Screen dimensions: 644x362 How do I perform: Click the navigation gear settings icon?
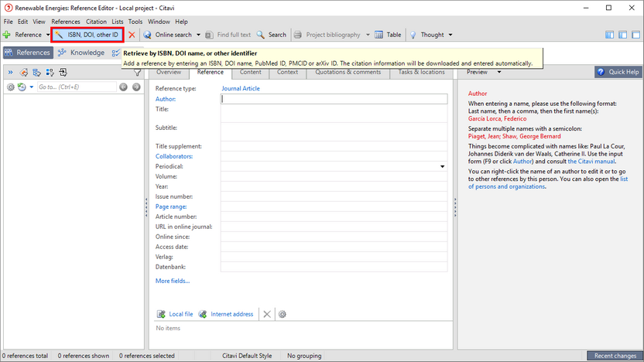[x=11, y=87]
